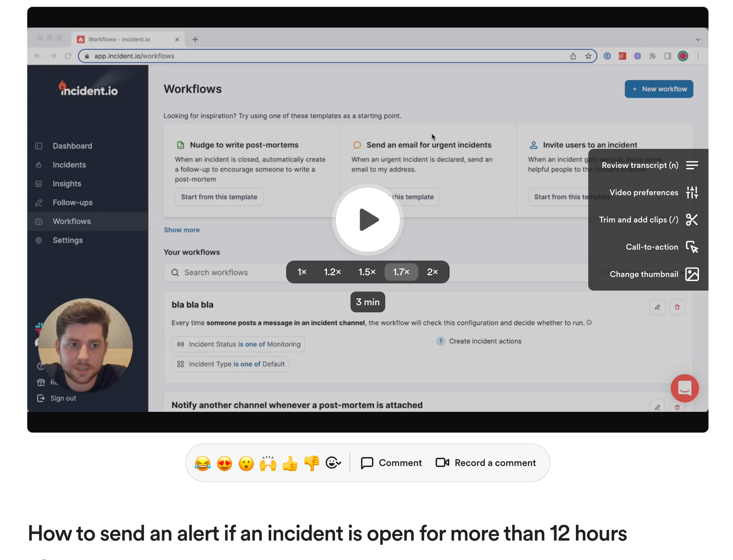Select 1.5× playback speed
This screenshot has width=733, height=560.
pos(367,272)
